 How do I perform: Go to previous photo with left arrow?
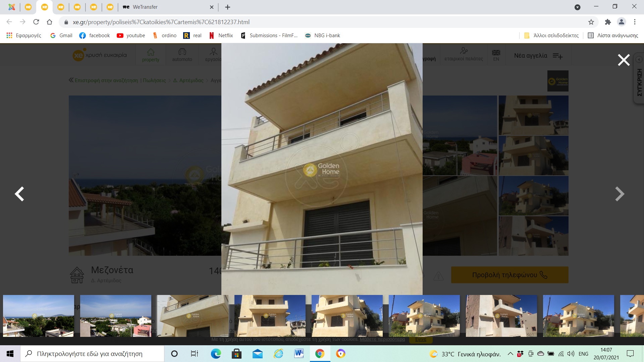(19, 194)
